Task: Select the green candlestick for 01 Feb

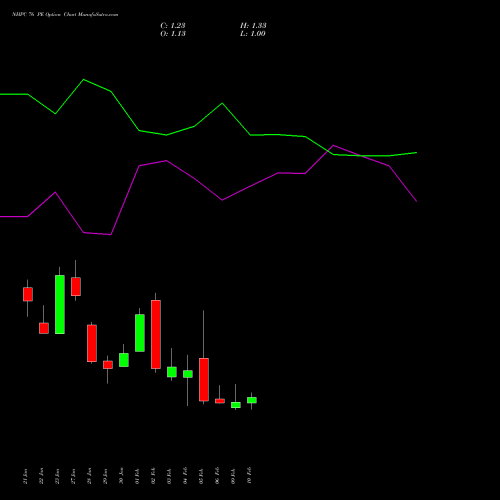Action: (x=140, y=333)
